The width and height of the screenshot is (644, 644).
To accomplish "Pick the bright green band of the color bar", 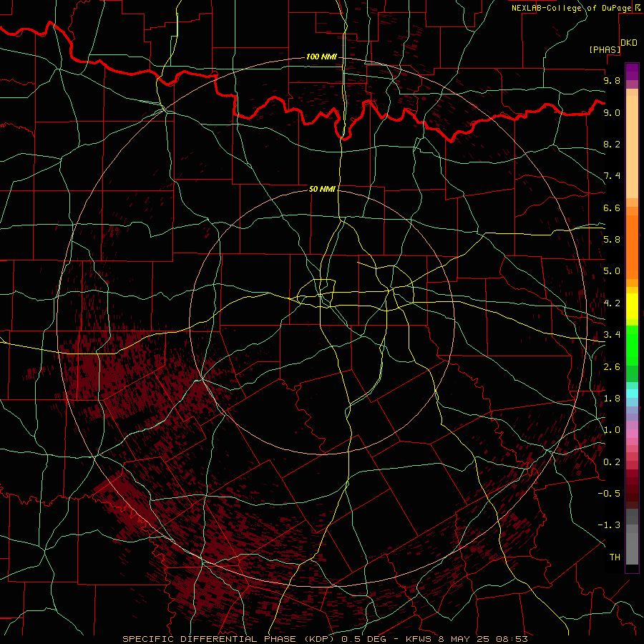I will (x=632, y=346).
